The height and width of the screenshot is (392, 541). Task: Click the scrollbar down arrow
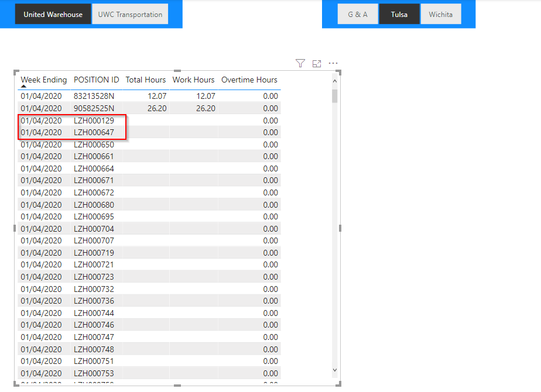click(335, 370)
